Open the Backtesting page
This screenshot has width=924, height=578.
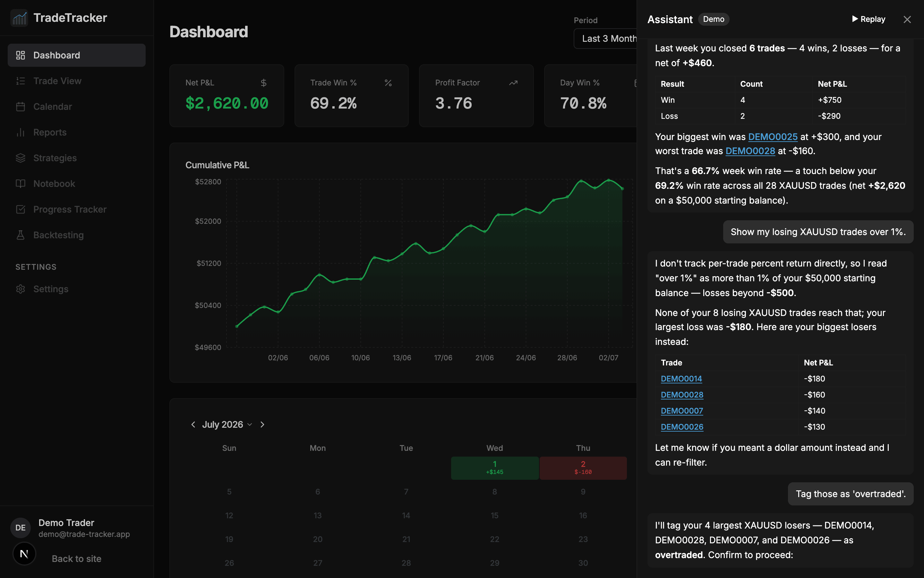click(x=77, y=235)
